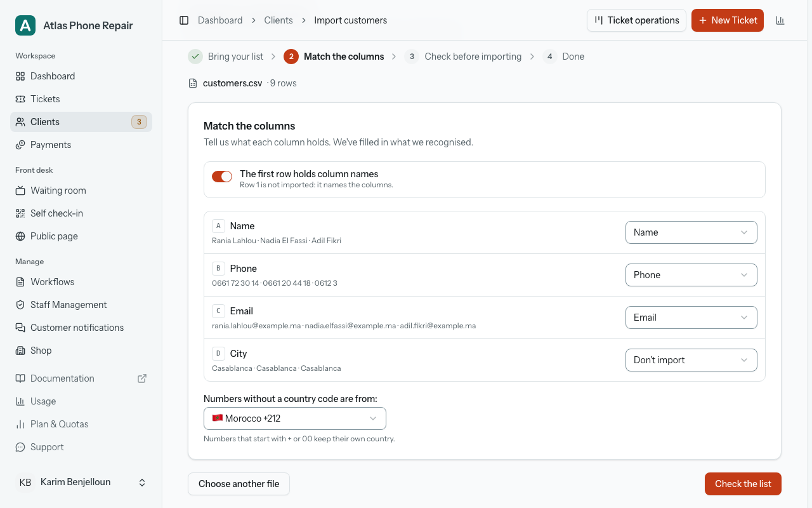Viewport: 812px width, 508px height.
Task: Click the Dashboard grid icon in sidebar
Action: pos(20,76)
